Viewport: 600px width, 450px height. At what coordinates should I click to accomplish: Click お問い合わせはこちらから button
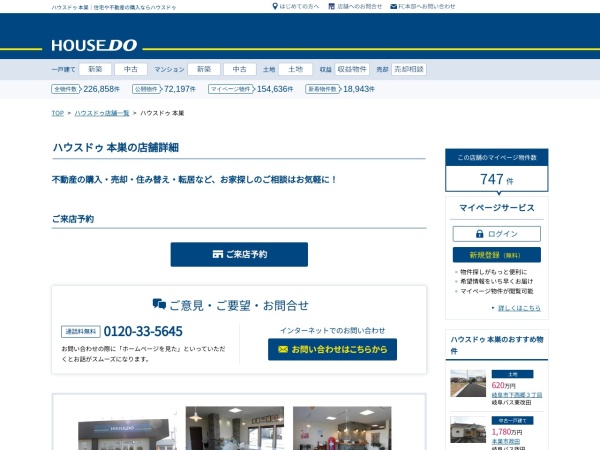pos(333,349)
